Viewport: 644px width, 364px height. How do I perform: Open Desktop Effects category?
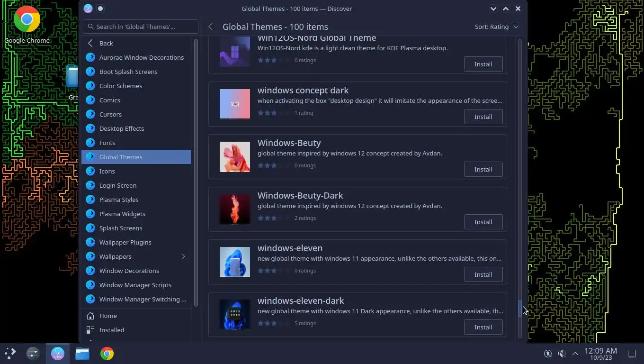pyautogui.click(x=136, y=128)
